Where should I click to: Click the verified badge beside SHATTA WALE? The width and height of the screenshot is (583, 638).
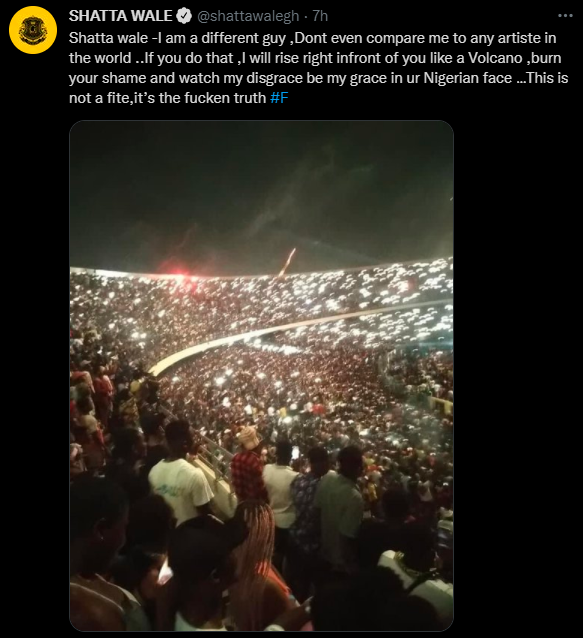[184, 16]
